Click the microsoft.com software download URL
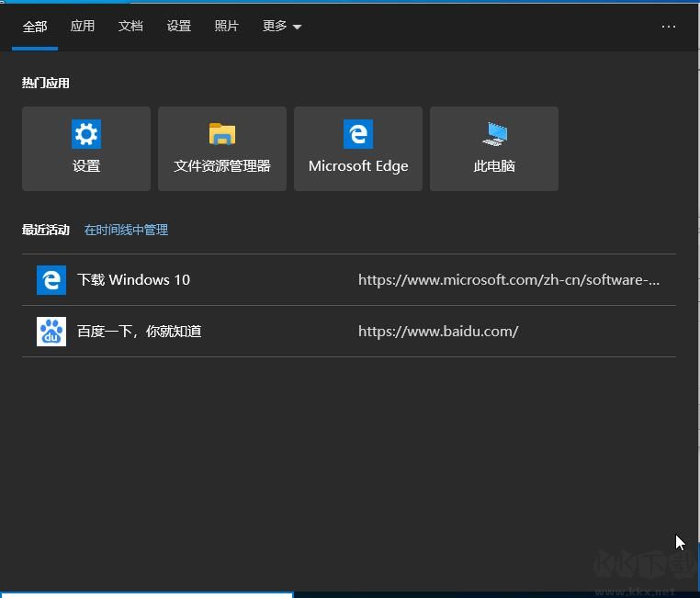700x598 pixels. click(x=508, y=280)
